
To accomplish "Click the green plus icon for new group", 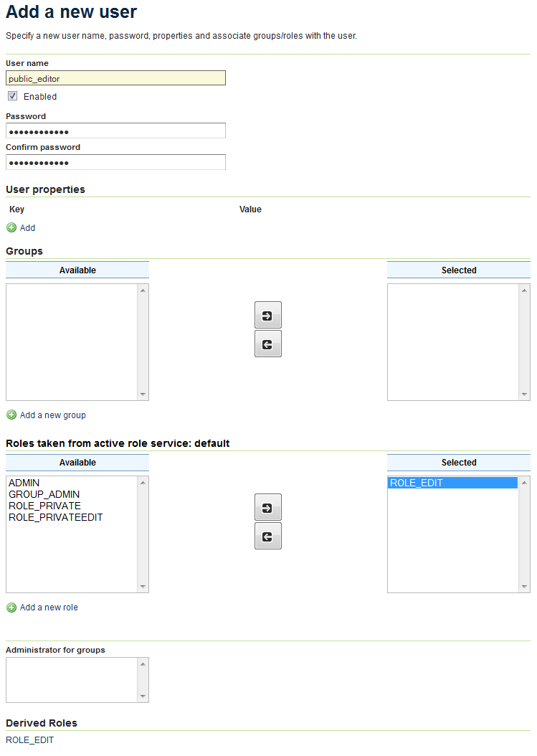I will coord(11,415).
